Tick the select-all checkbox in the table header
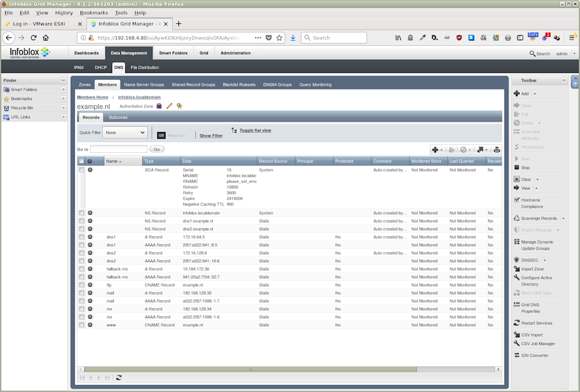The width and height of the screenshot is (580, 392). pyautogui.click(x=82, y=161)
